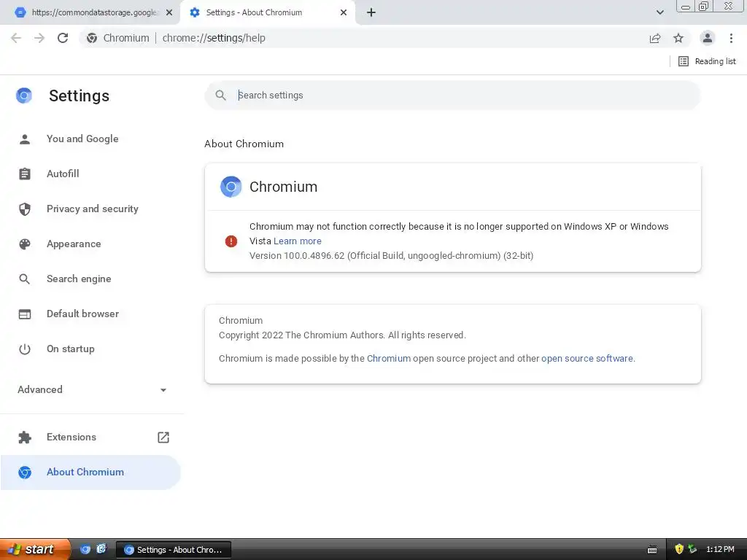Open Search engine settings

(x=90, y=279)
